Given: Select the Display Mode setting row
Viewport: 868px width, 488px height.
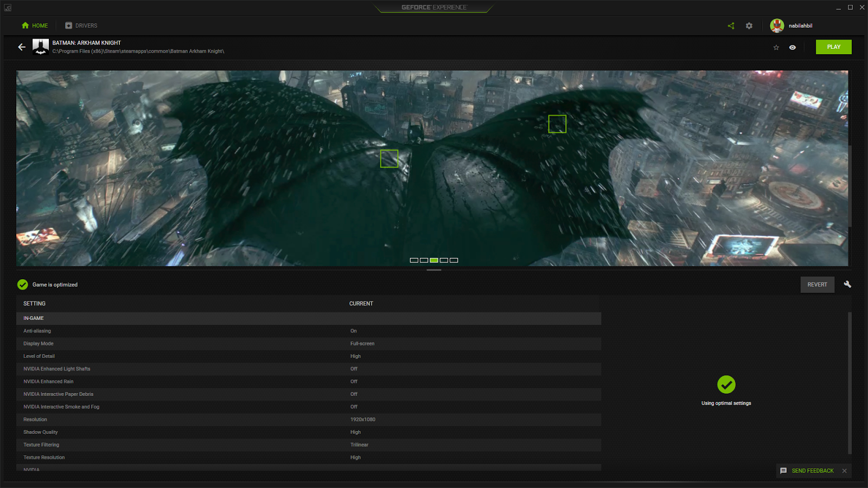Looking at the screenshot, I should [x=309, y=344].
